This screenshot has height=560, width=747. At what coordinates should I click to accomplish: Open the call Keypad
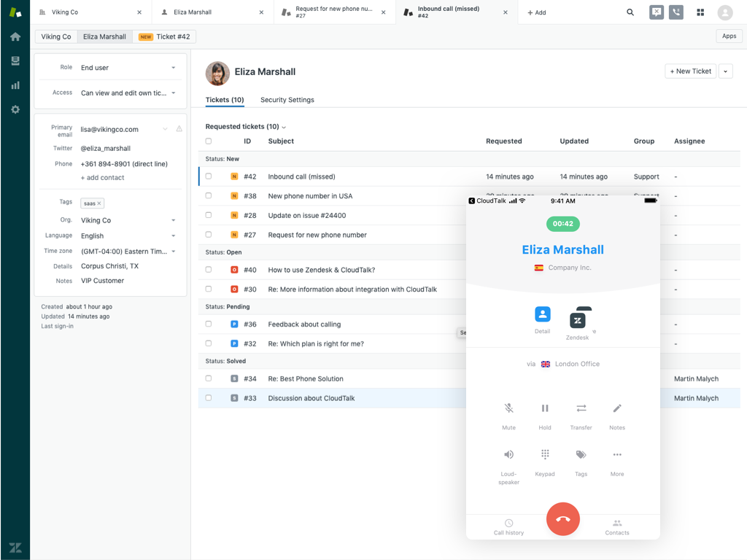tap(544, 455)
